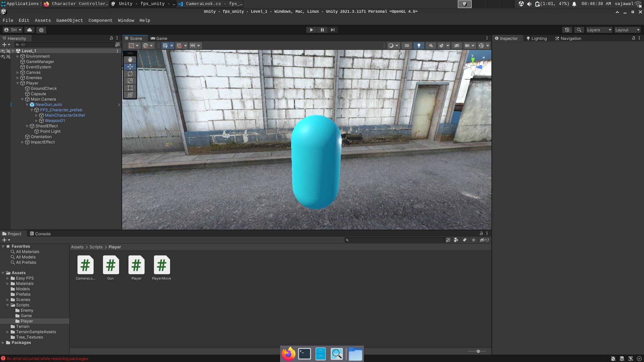Toggle scene visibility of hidden objects
This screenshot has height=362, width=644.
pos(457,46)
